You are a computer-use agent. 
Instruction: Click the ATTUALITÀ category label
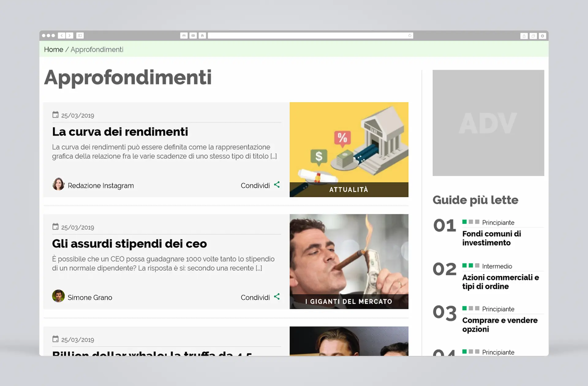(349, 190)
